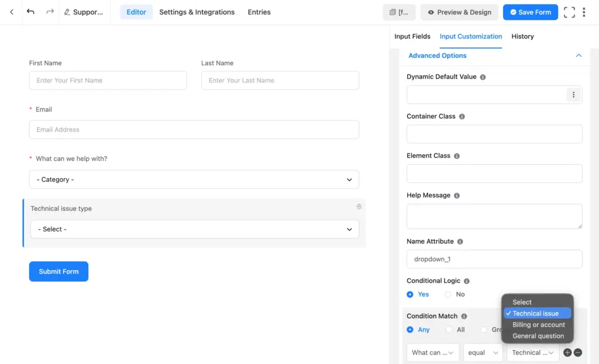
Task: Open the History tab
Action: tap(522, 37)
